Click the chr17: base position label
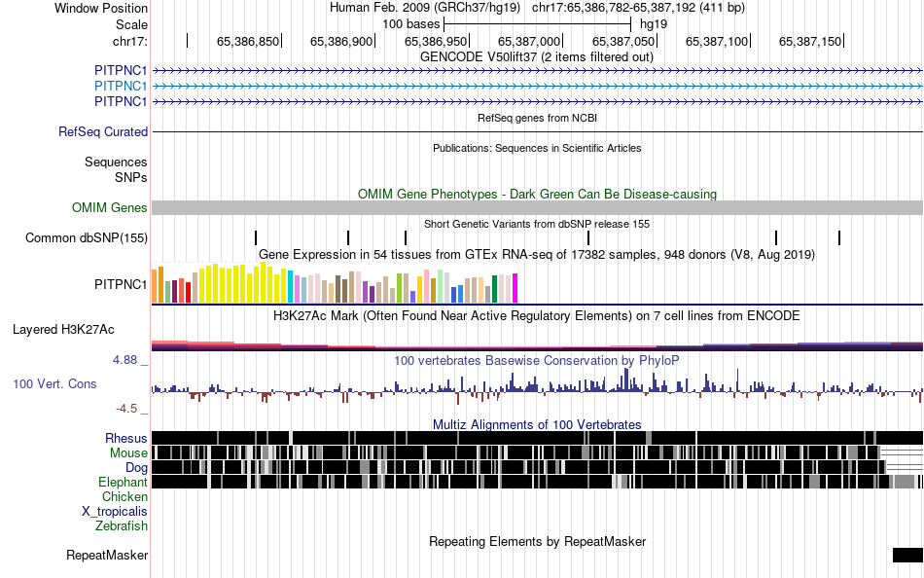Viewport: 924px width, 578px height. (129, 41)
